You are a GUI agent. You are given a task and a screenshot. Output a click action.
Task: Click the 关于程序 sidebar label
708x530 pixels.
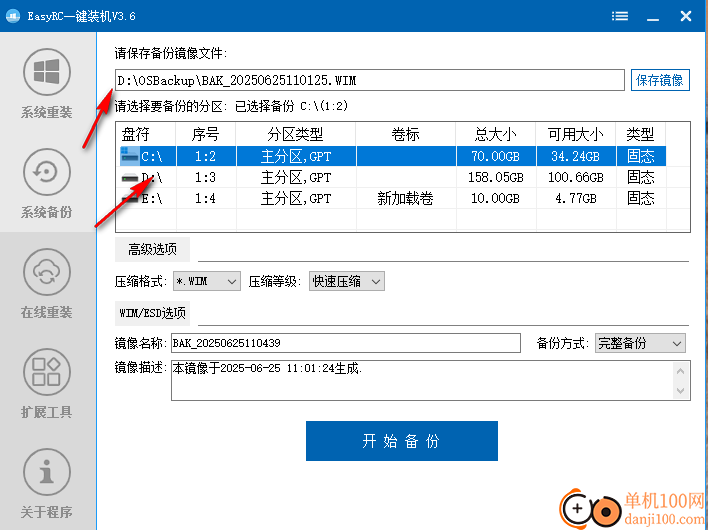(47, 512)
